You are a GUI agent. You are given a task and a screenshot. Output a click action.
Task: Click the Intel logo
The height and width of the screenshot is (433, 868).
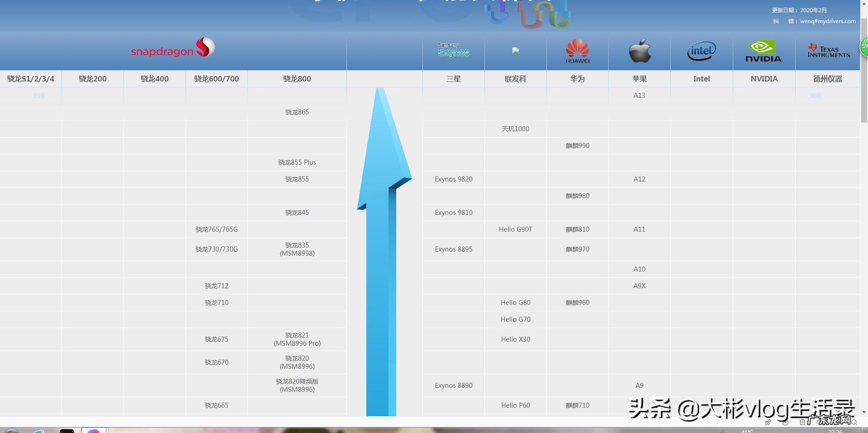click(x=701, y=51)
